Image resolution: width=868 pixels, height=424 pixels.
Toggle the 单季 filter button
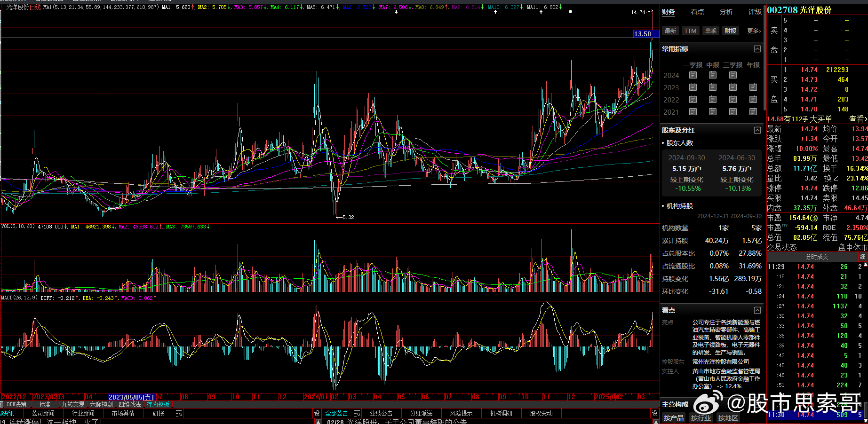point(710,31)
